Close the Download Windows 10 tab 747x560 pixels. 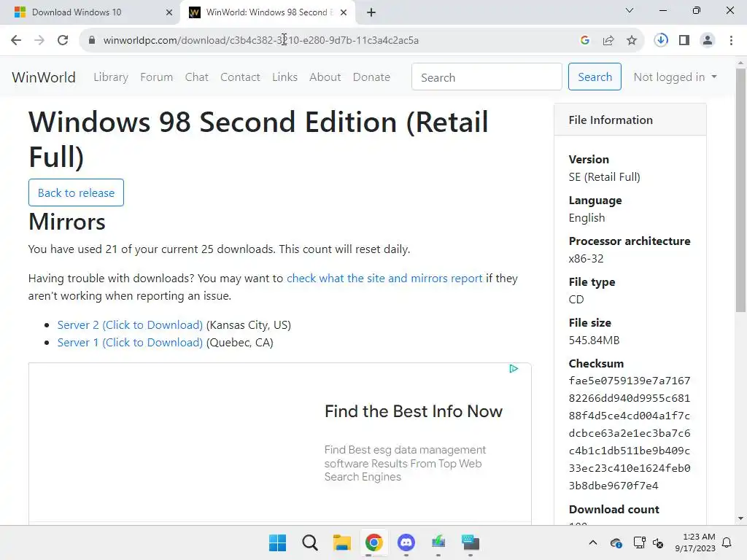click(x=169, y=12)
